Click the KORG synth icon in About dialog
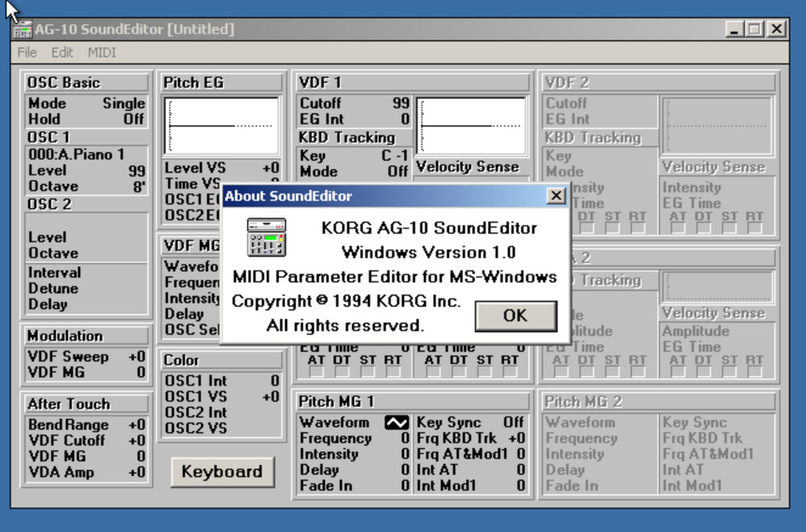The height and width of the screenshot is (532, 806). pyautogui.click(x=266, y=238)
